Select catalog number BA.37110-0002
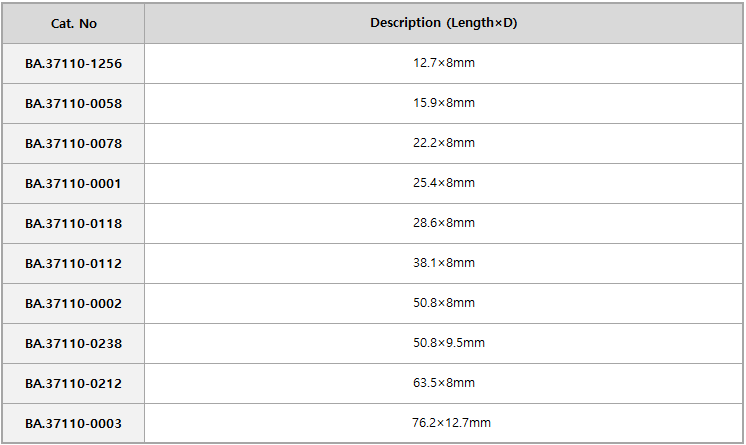 [x=74, y=304]
